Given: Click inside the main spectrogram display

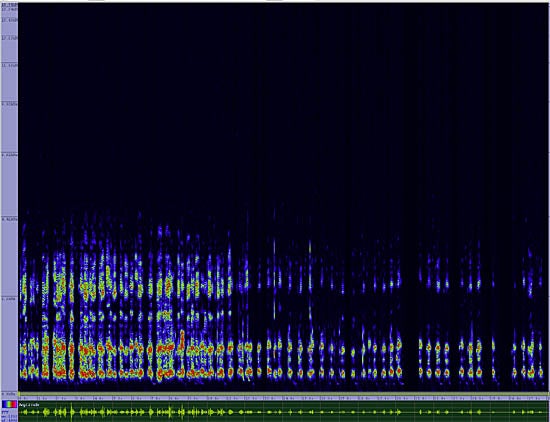Looking at the screenshot, I should (283, 197).
